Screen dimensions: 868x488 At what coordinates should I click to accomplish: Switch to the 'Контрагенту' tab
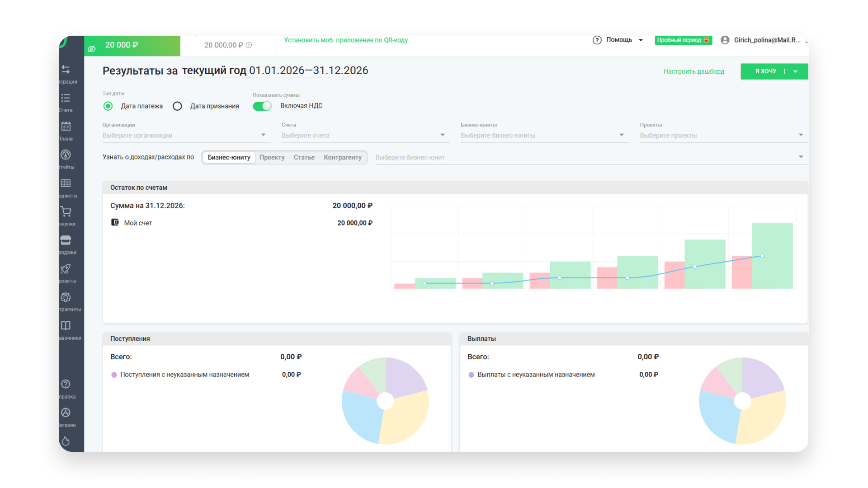(x=342, y=158)
